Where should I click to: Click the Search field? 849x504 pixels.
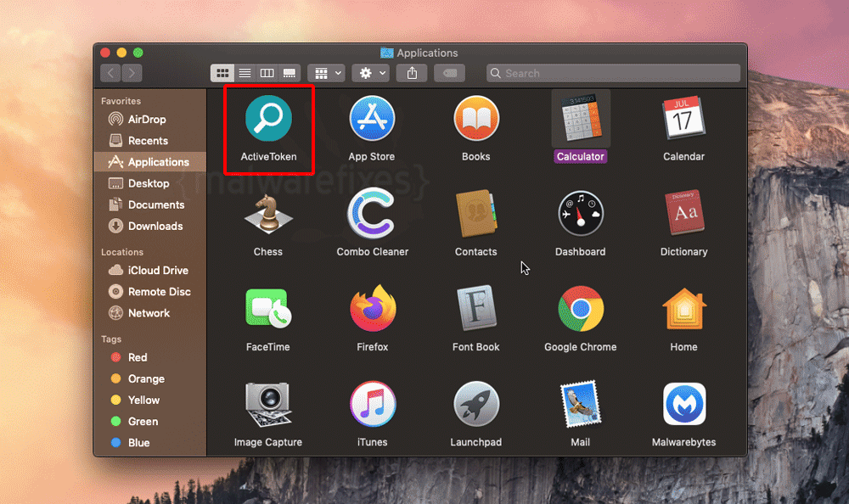click(614, 73)
